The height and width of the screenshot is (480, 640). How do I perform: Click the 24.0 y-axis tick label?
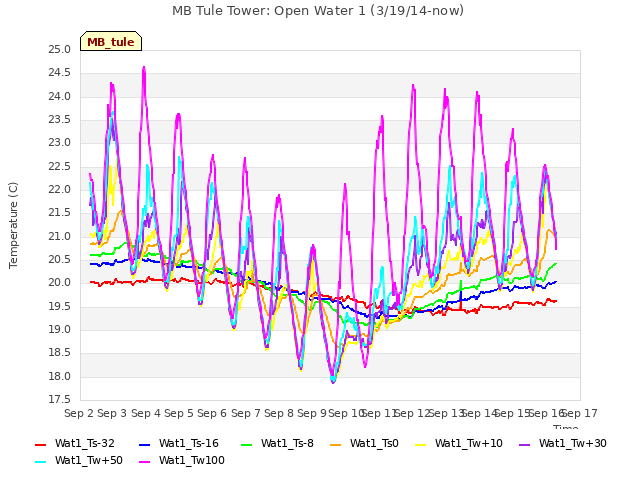tap(59, 97)
